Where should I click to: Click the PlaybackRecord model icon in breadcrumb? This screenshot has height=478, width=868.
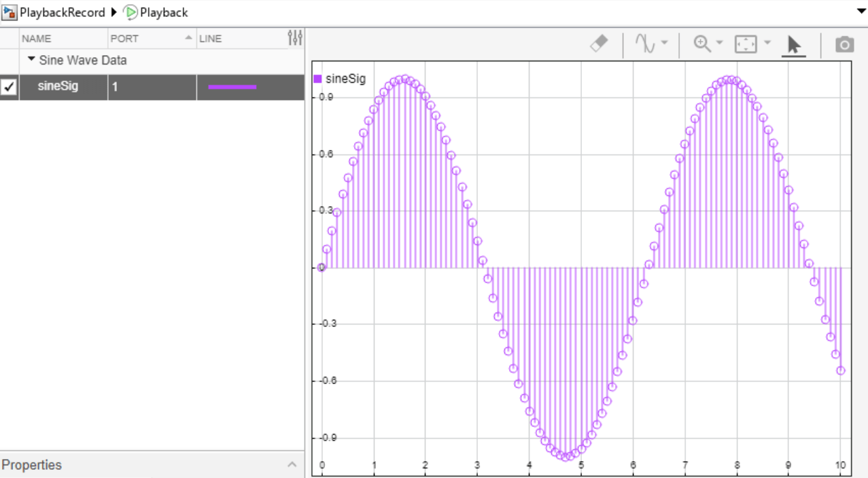10,12
